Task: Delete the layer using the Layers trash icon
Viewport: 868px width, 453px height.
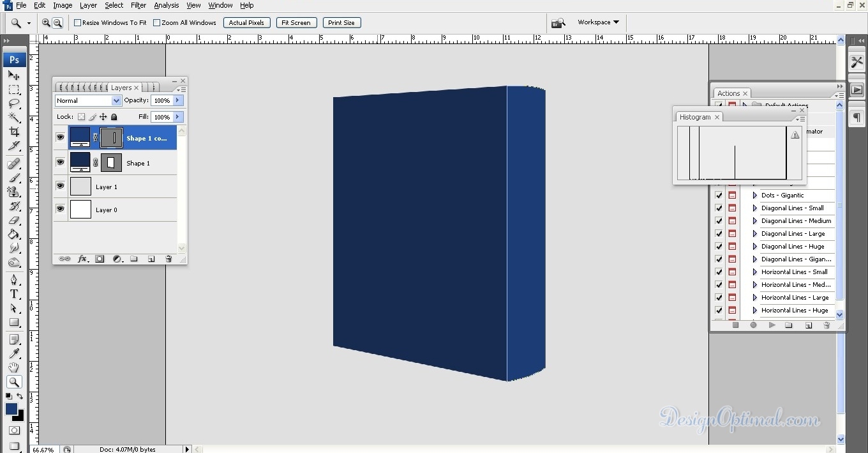Action: [168, 259]
